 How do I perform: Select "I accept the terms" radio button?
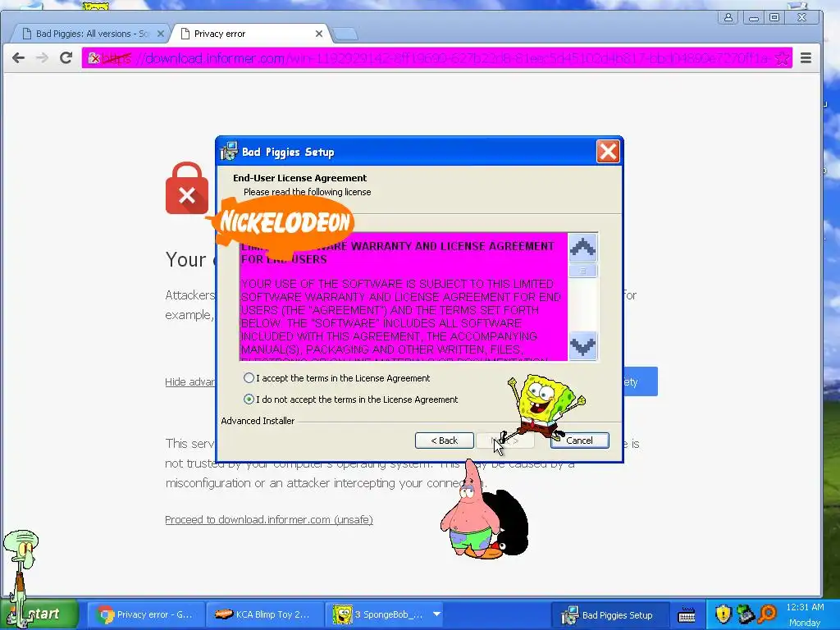249,378
